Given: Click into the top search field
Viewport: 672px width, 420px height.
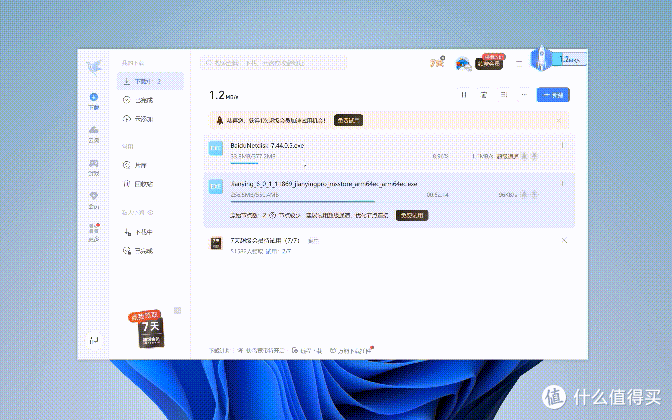Looking at the screenshot, I should click(273, 63).
